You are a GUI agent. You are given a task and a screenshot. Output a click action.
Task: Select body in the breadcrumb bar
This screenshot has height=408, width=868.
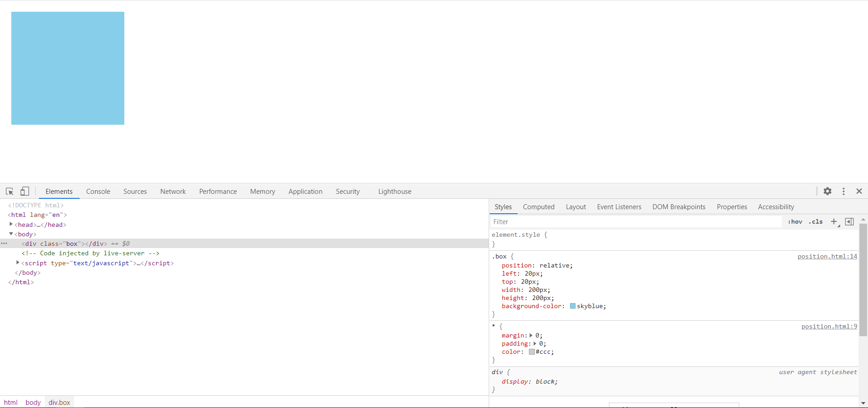33,402
